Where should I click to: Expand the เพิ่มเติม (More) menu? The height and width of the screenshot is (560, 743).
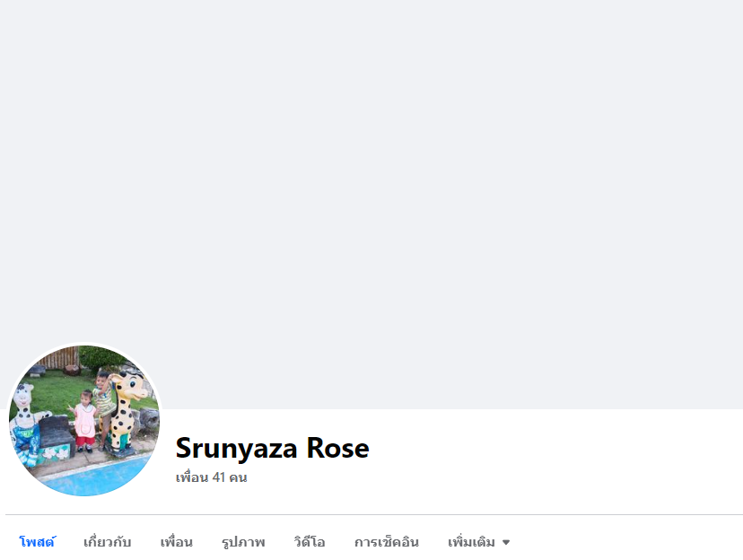coord(478,541)
